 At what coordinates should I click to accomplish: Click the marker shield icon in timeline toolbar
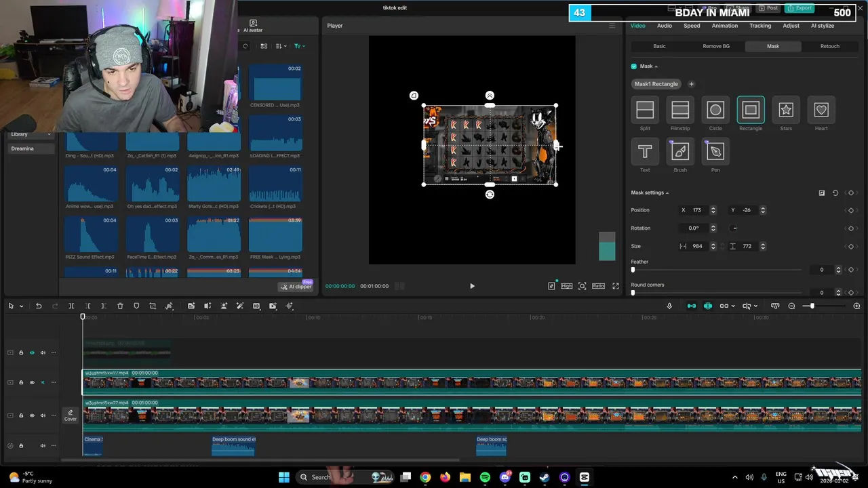tap(136, 306)
